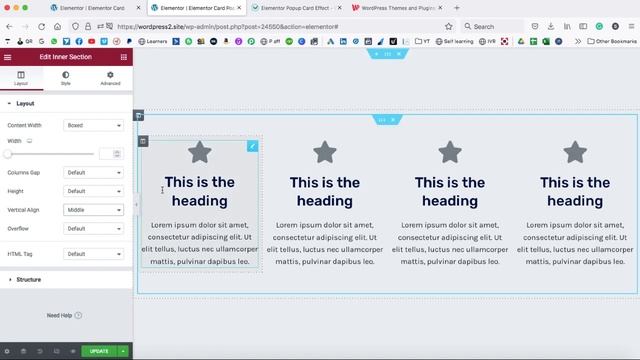
Task: Open the HTML Tag dropdown
Action: pyautogui.click(x=93, y=254)
